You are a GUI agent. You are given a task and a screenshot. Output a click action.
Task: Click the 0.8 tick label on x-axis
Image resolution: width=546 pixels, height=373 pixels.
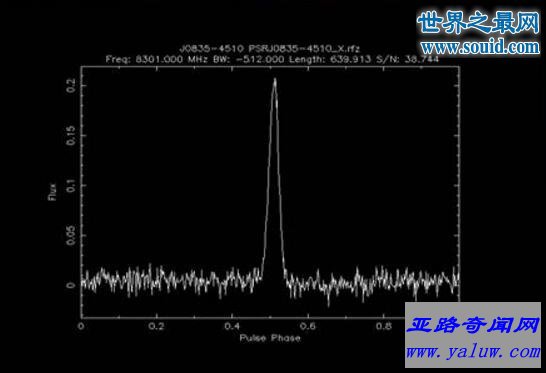coord(383,326)
